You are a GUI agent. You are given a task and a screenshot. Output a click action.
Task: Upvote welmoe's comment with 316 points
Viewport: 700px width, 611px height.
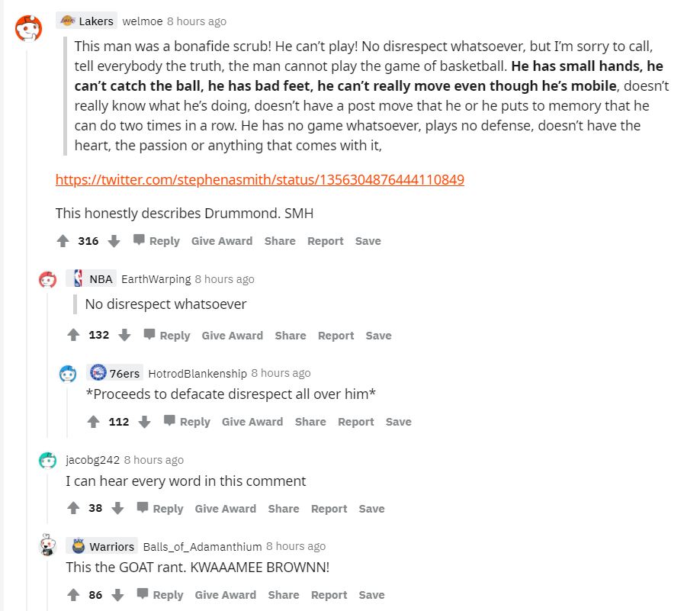(63, 241)
